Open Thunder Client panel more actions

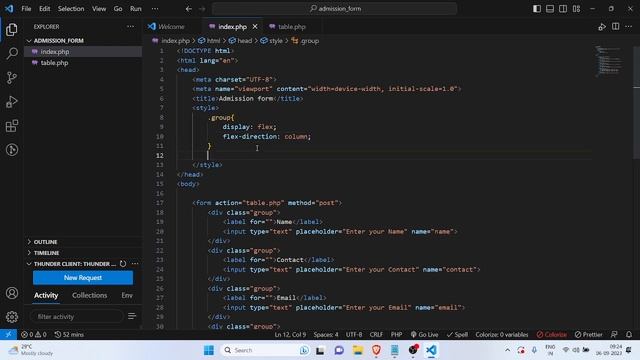tap(135, 264)
